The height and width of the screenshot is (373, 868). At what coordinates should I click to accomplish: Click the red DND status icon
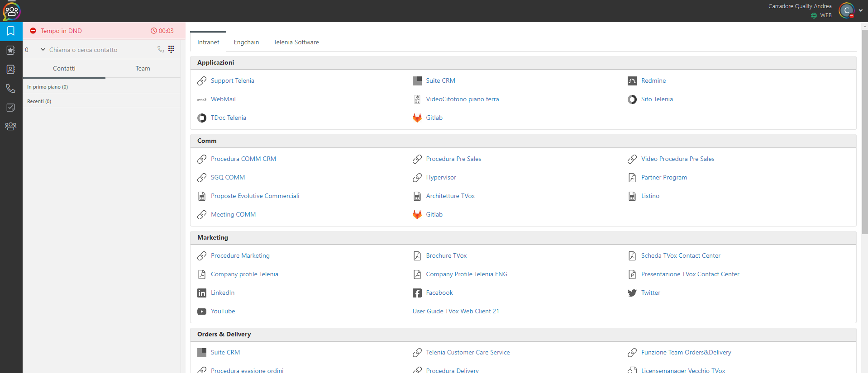pos(33,31)
